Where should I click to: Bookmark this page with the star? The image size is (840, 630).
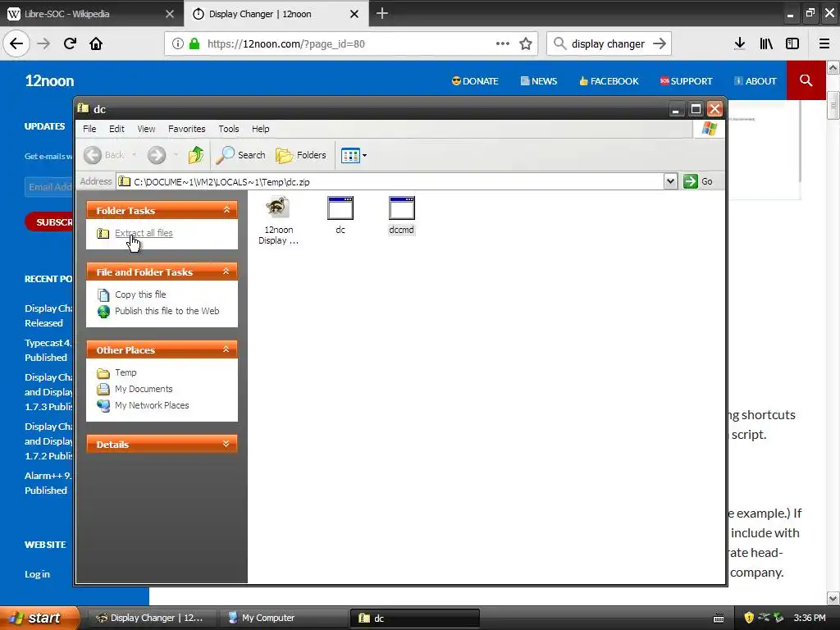pyautogui.click(x=526, y=43)
